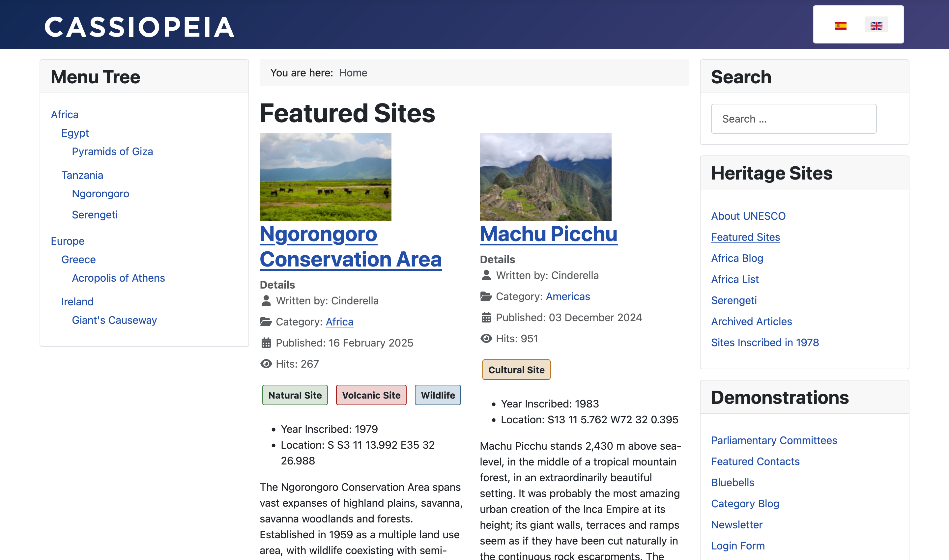This screenshot has width=949, height=560.
Task: Select the Wildlife tag badge
Action: coord(438,395)
